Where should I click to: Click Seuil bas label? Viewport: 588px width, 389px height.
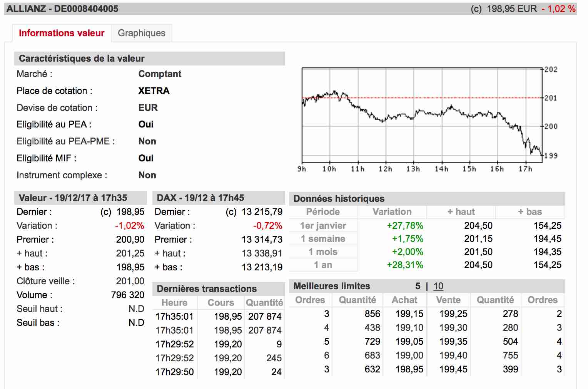click(x=38, y=323)
